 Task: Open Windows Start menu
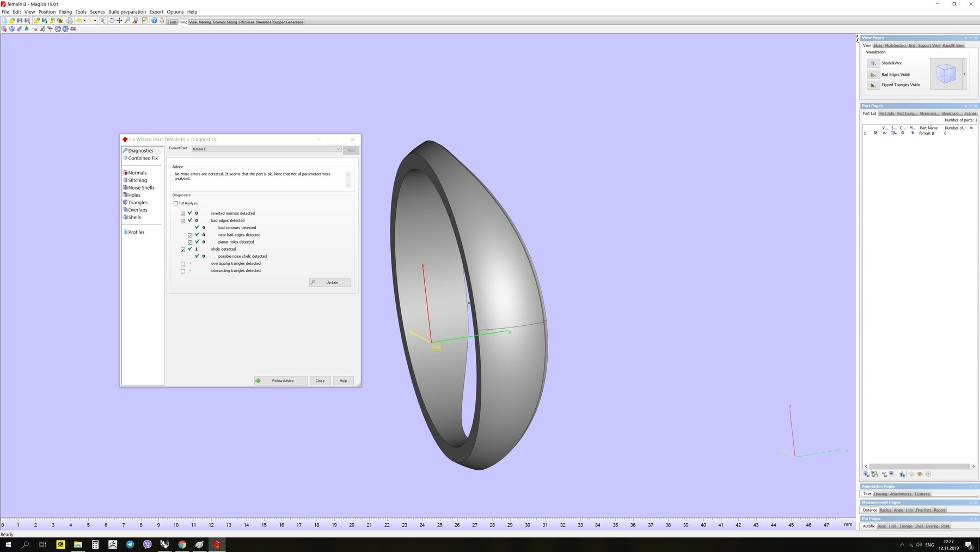tap(8, 544)
